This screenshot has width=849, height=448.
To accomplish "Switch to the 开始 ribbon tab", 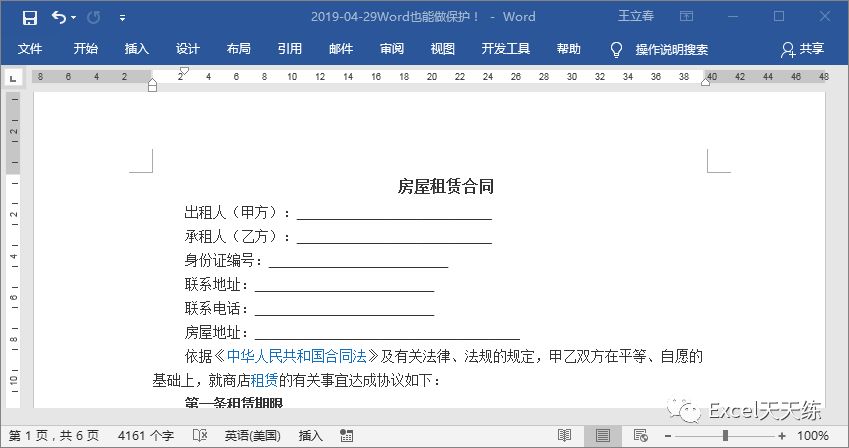I will click(x=86, y=49).
